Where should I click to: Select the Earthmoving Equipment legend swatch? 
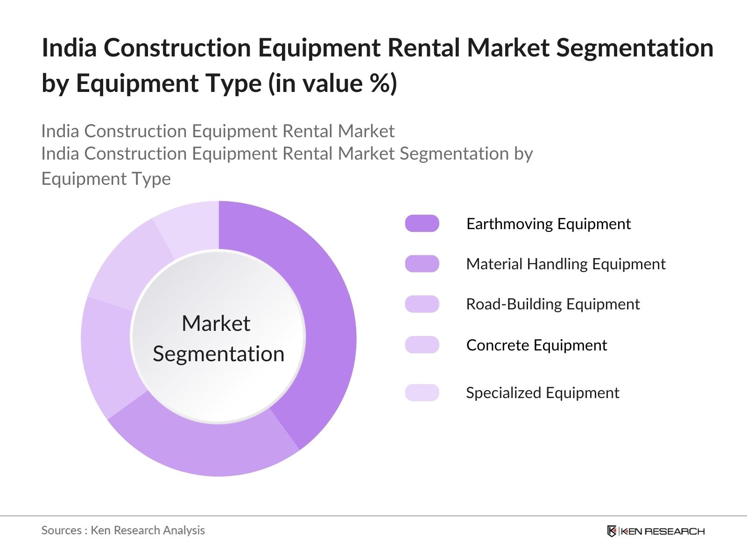pyautogui.click(x=423, y=224)
